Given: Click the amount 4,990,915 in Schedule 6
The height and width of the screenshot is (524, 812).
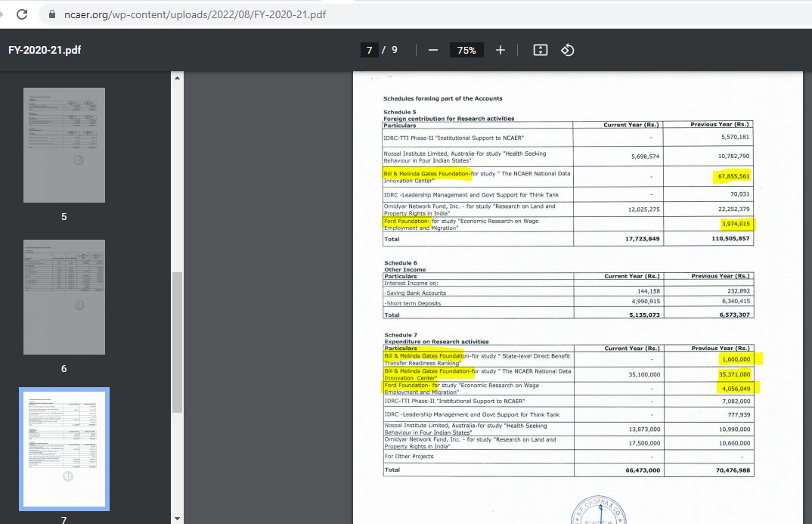Looking at the screenshot, I should point(646,302).
